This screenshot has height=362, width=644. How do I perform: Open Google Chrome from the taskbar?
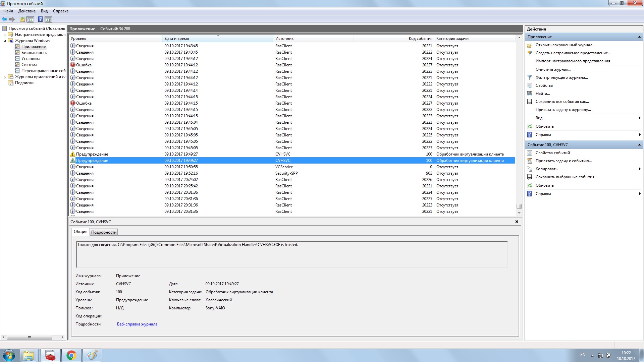click(x=71, y=355)
